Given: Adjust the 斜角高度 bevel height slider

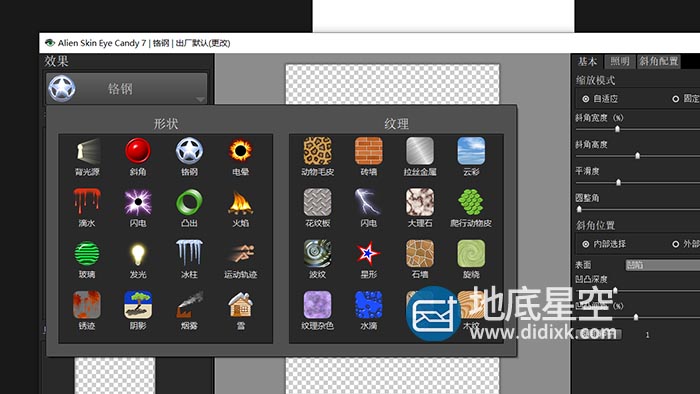Looking at the screenshot, I should coord(638,156).
